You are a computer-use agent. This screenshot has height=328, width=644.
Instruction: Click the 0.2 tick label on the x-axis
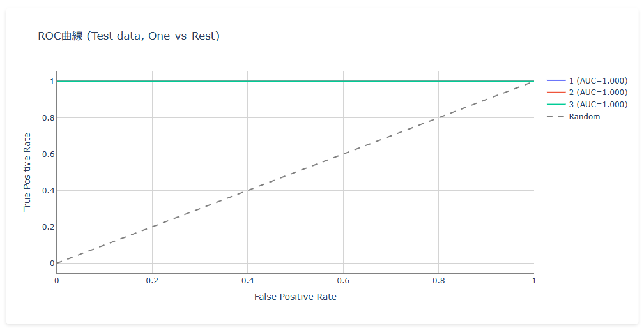click(x=152, y=280)
